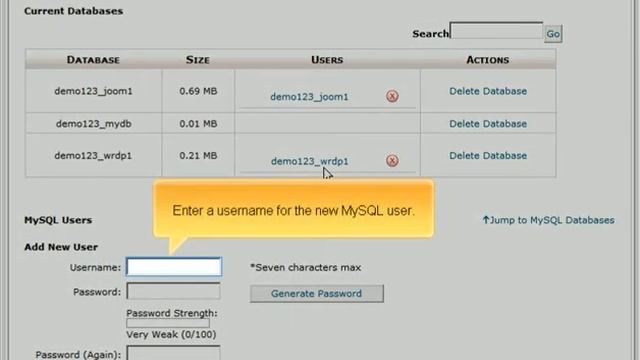Delete Database for demo123_wrdp1

[x=488, y=156]
